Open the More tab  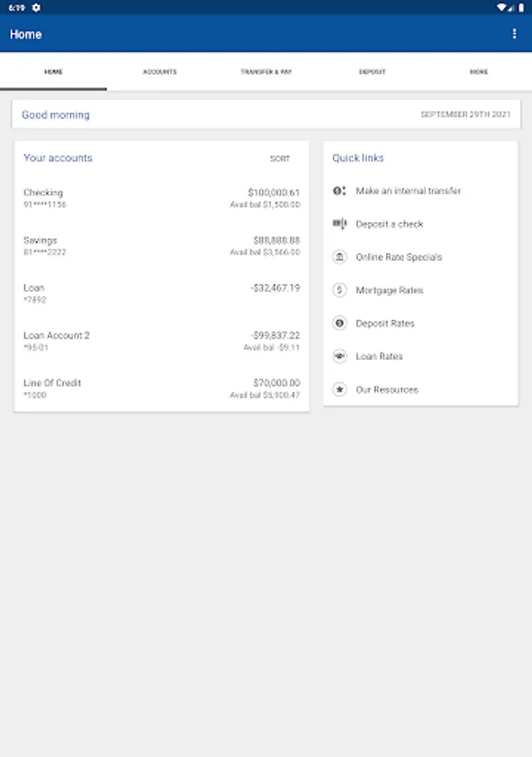pyautogui.click(x=478, y=72)
